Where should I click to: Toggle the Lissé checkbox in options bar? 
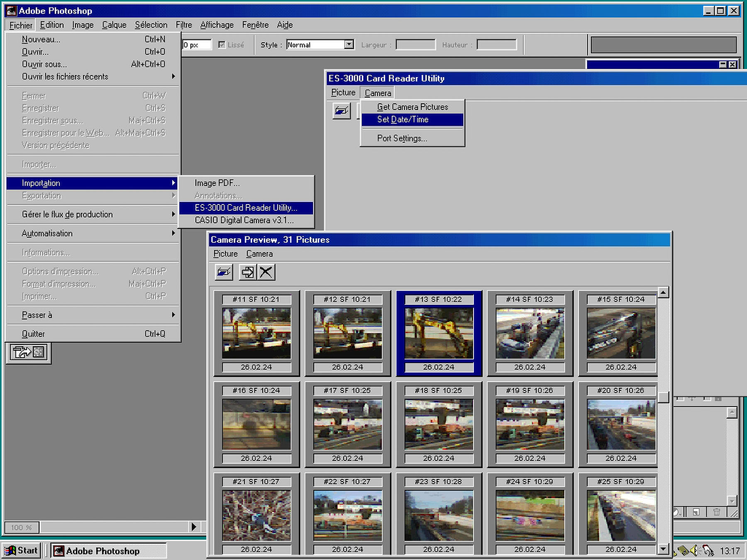click(222, 45)
